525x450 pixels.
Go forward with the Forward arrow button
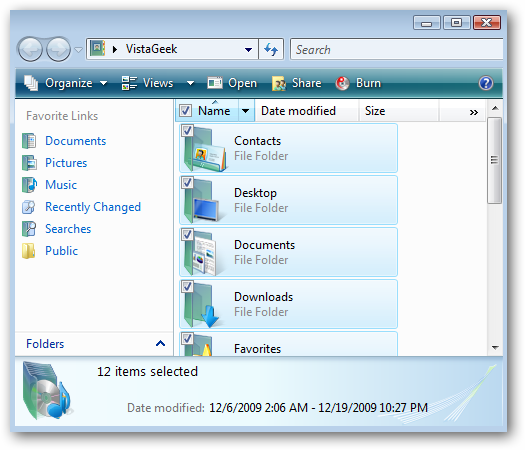(58, 50)
